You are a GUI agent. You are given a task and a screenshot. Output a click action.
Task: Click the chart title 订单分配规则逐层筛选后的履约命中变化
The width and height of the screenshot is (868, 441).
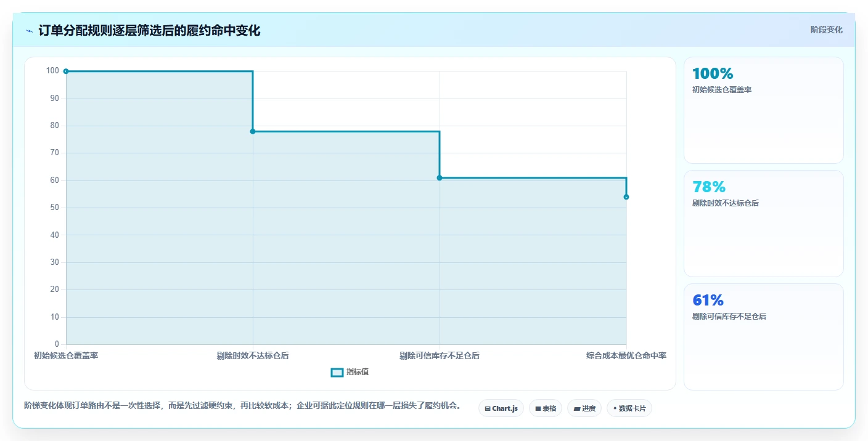click(149, 31)
